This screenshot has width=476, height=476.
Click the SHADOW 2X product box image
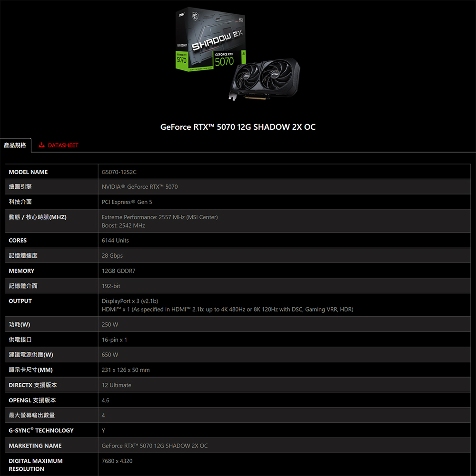click(210, 40)
